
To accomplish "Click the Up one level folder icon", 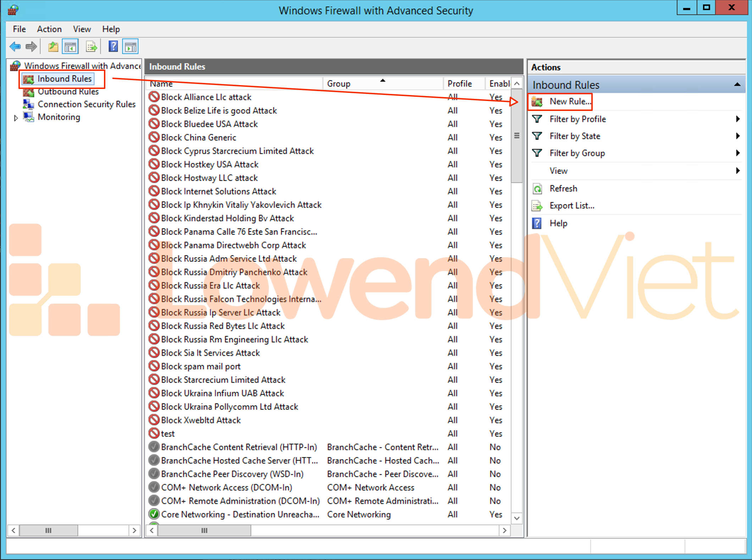I will (53, 46).
